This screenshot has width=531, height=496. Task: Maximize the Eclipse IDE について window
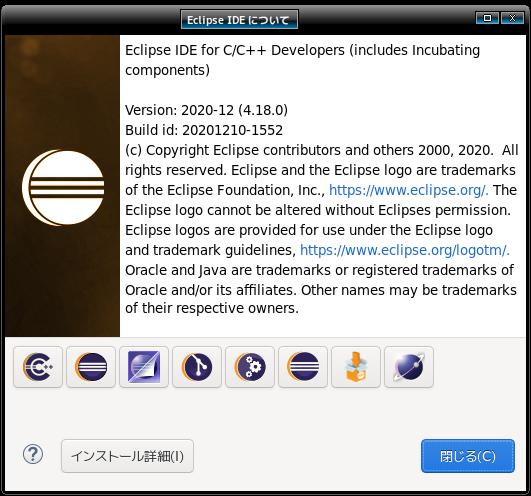487,18
